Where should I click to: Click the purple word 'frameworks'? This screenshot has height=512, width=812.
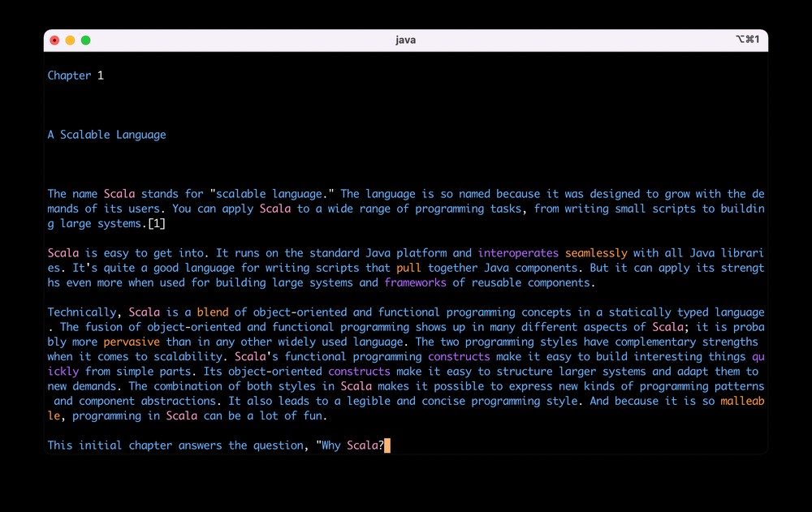click(415, 282)
